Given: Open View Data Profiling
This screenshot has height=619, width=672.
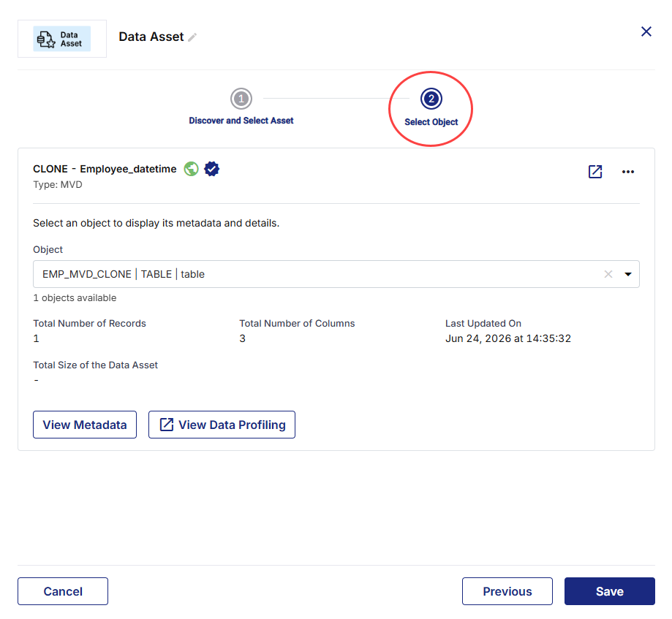Looking at the screenshot, I should [222, 425].
